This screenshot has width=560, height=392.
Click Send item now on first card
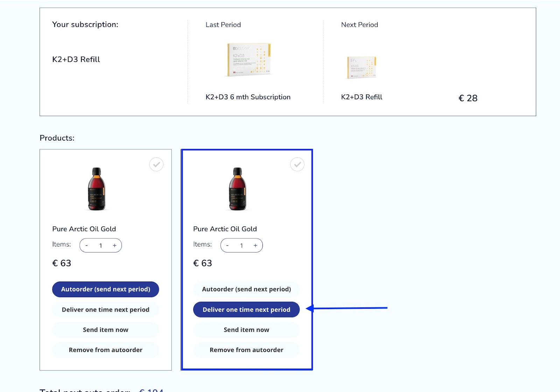pos(106,330)
